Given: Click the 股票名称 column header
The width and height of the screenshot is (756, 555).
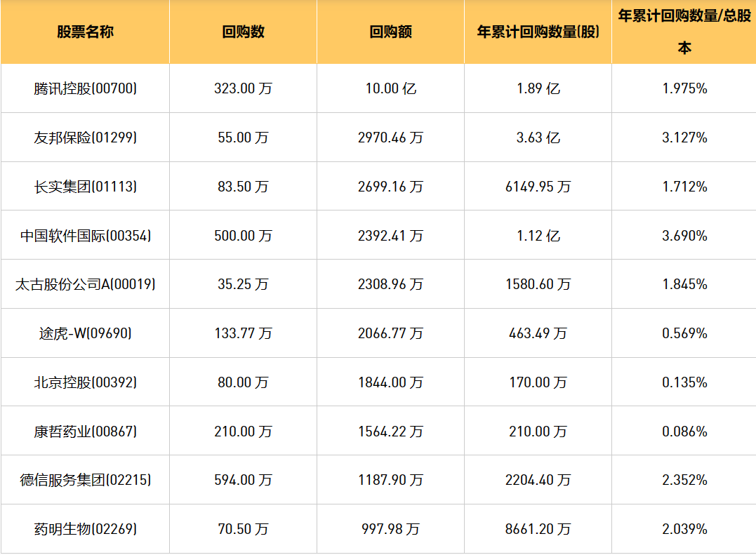Looking at the screenshot, I should pos(85,32).
